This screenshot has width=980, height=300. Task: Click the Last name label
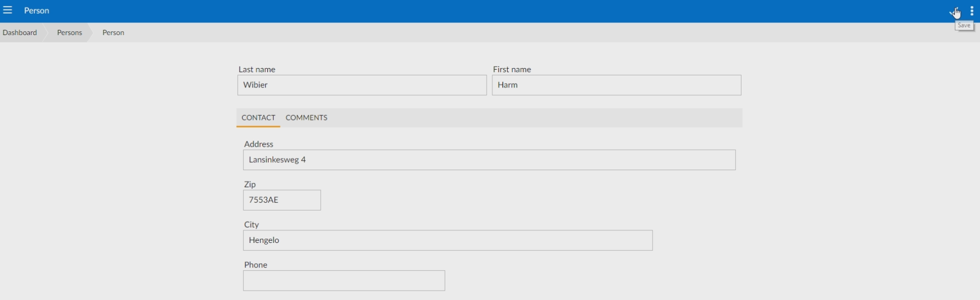click(256, 69)
